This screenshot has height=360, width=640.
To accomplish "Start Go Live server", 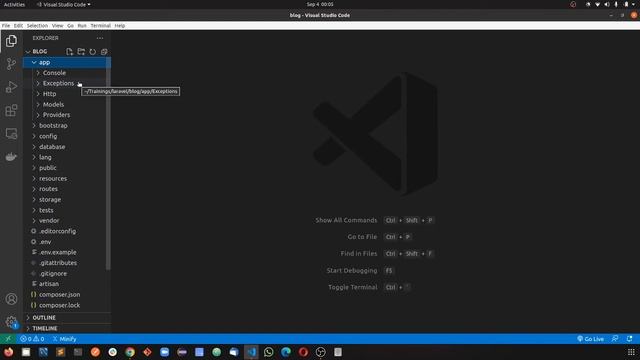I will [x=590, y=339].
